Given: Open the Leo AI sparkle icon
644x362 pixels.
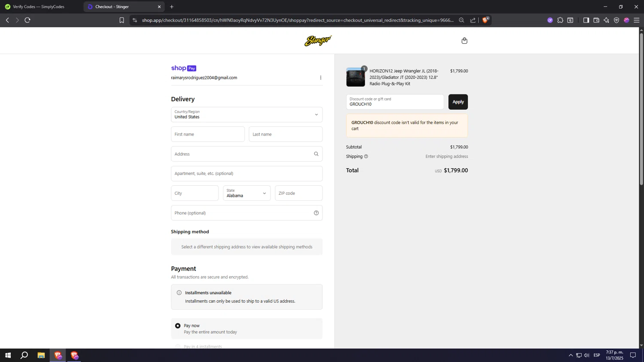Looking at the screenshot, I should point(606,20).
